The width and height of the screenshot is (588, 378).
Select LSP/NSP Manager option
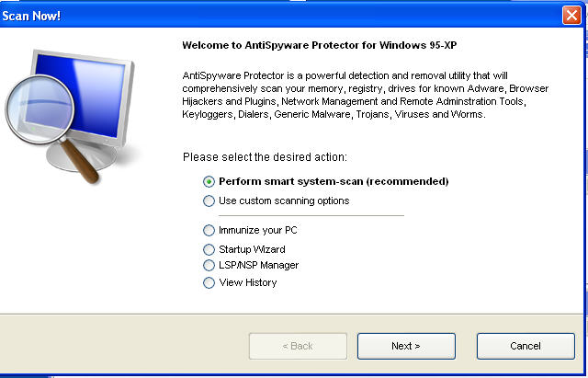click(209, 266)
